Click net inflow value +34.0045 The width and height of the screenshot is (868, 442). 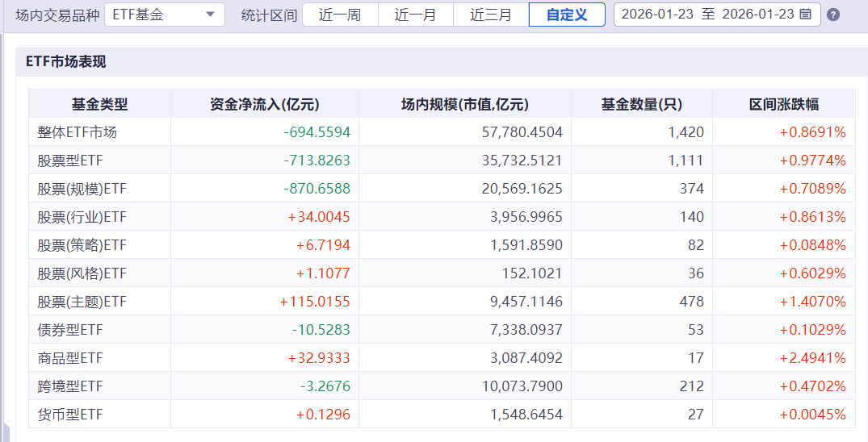tap(319, 217)
